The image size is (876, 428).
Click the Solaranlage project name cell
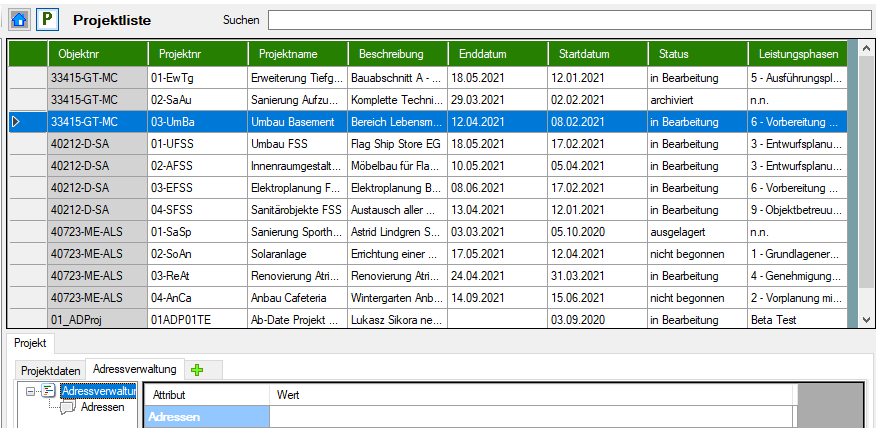(x=298, y=254)
